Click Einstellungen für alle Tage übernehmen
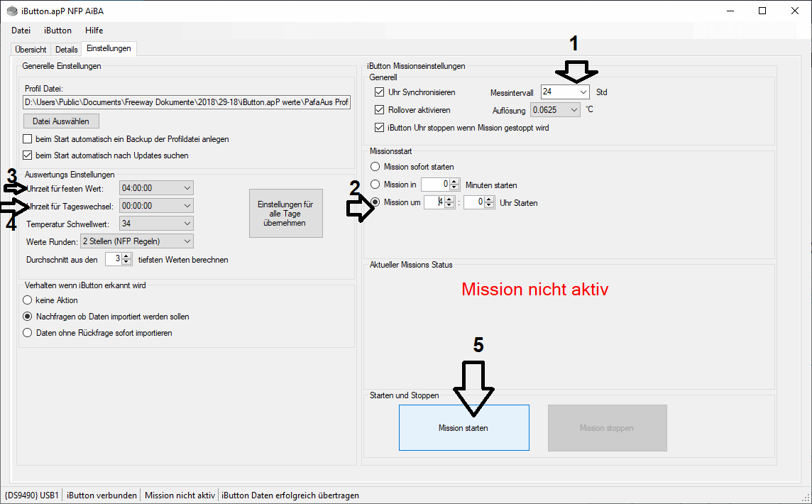Viewport: 812px width, 504px height. (x=286, y=213)
